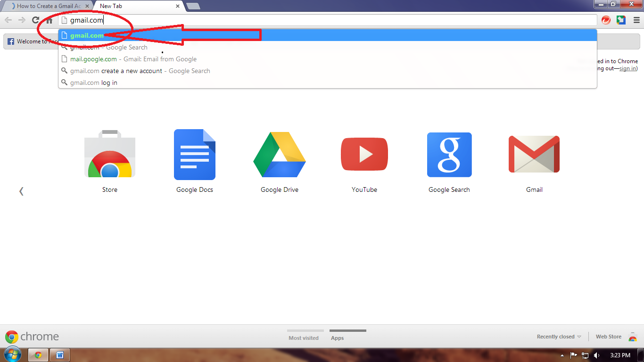Open the Web Store link
The width and height of the screenshot is (644, 362).
click(x=609, y=337)
